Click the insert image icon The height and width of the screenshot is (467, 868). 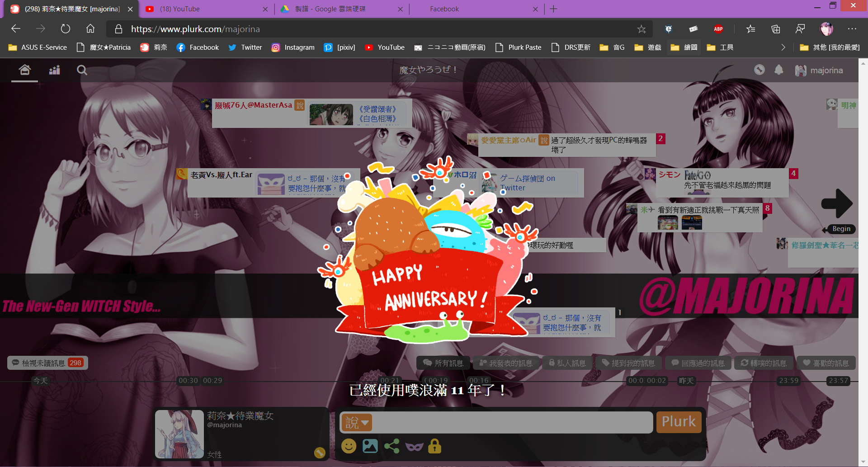click(370, 446)
